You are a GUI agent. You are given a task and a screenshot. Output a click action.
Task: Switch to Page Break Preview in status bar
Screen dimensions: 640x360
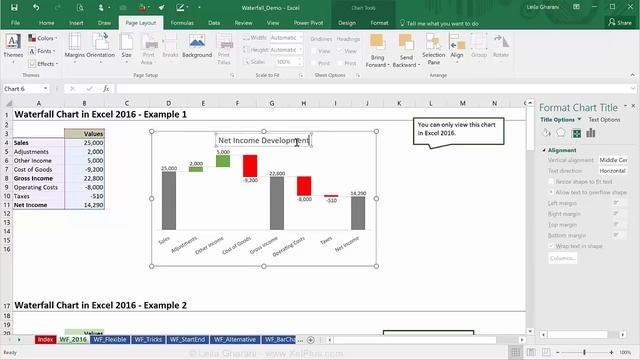click(x=546, y=352)
